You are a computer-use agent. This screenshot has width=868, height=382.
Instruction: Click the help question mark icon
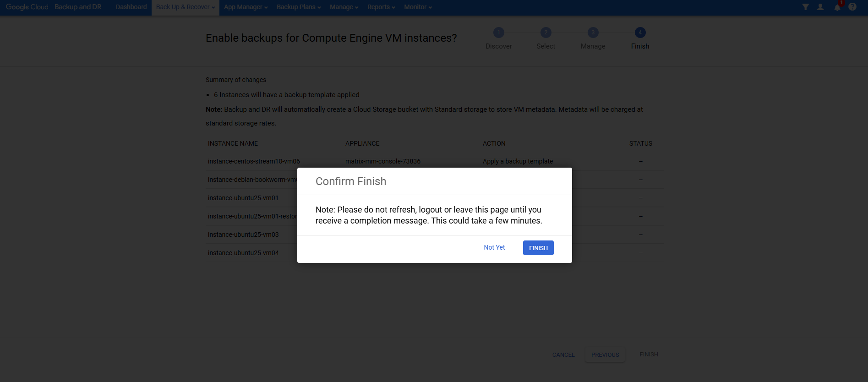point(852,7)
